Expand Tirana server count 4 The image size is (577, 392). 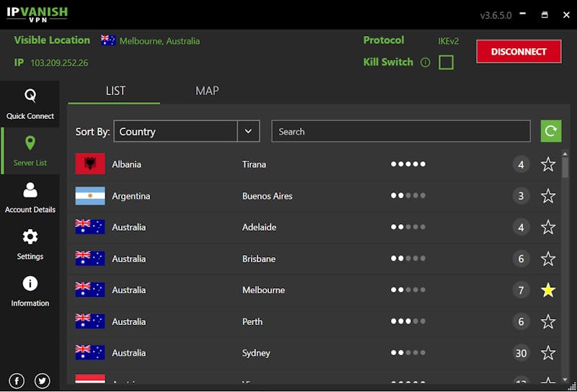point(521,164)
